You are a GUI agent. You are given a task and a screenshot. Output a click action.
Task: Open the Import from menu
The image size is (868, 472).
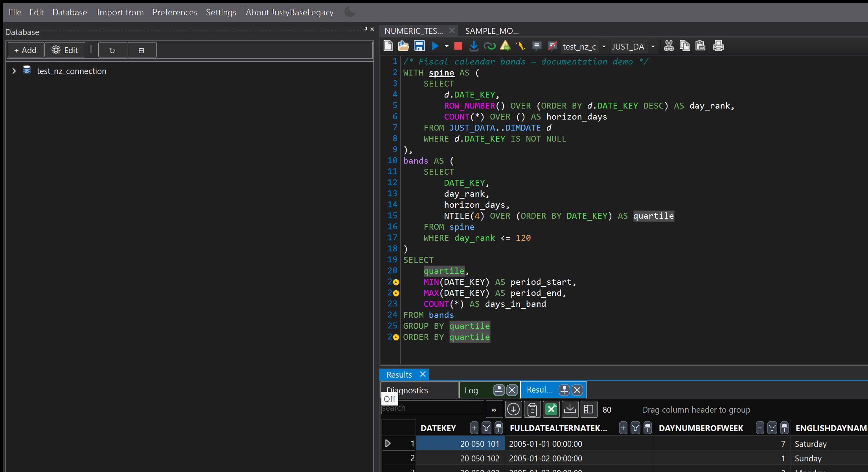120,12
